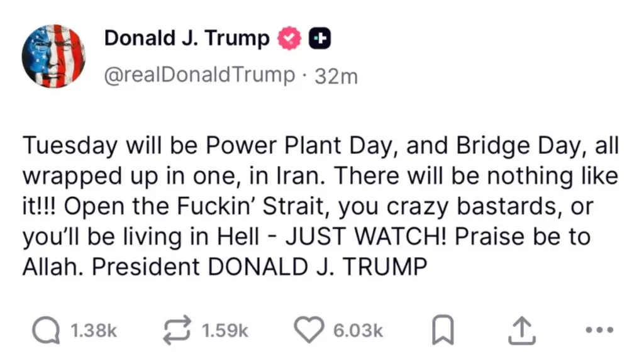Viewport: 644px width, 364px height.
Task: Share the post with the upload arrow icon
Action: 521,329
